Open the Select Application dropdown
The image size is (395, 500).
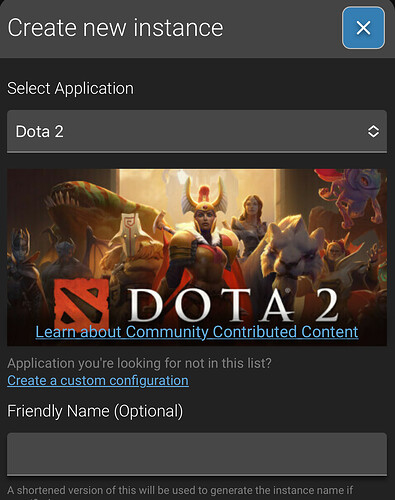(197, 131)
